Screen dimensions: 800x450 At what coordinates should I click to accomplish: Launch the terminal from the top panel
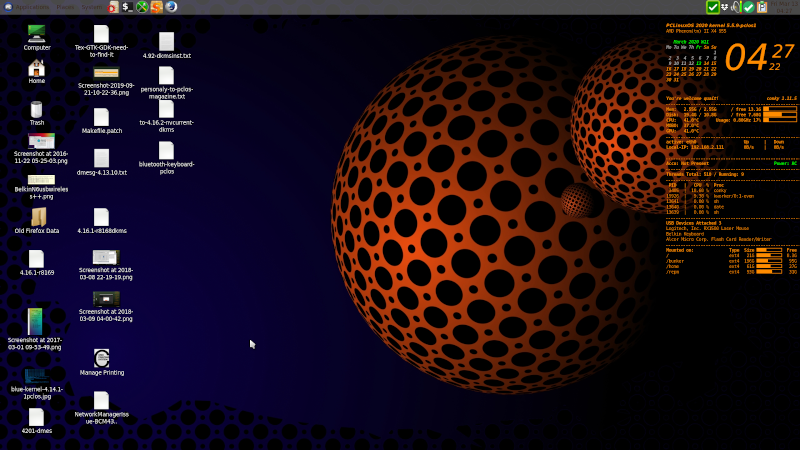point(126,7)
